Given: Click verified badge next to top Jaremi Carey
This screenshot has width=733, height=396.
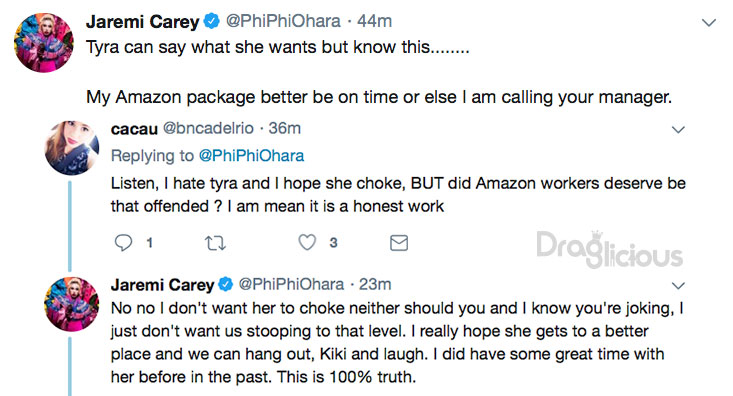Looking at the screenshot, I should 212,22.
